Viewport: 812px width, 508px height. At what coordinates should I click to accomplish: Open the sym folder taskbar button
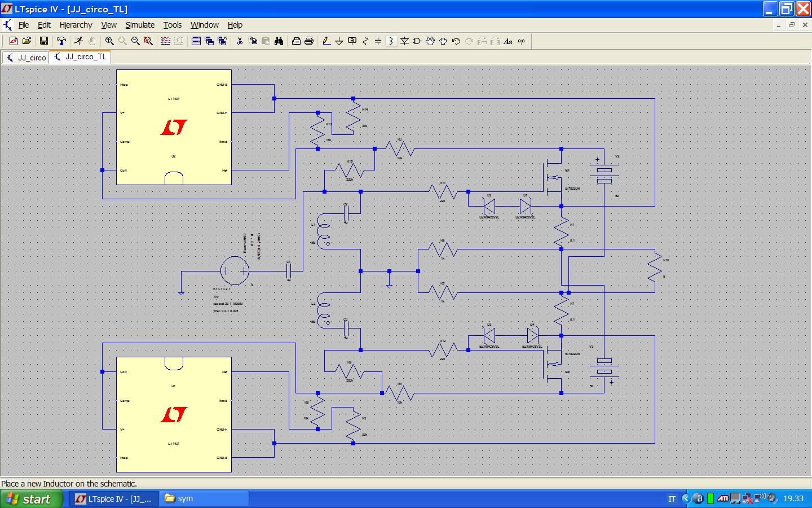point(204,498)
